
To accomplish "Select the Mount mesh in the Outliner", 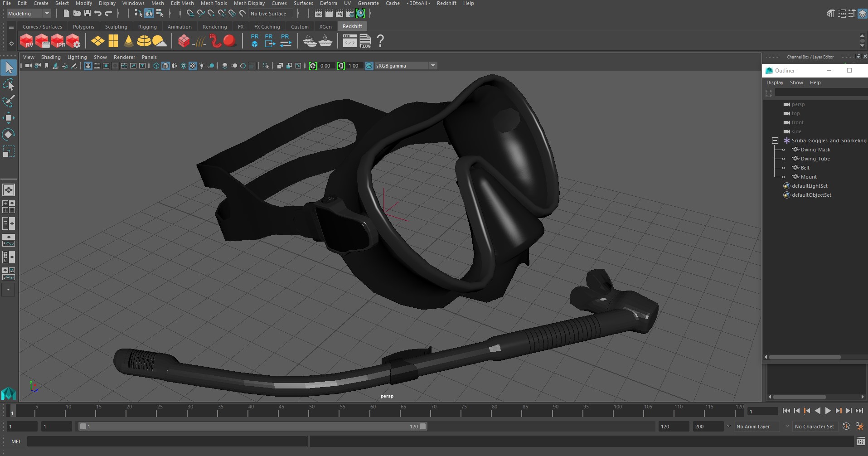I will (809, 177).
